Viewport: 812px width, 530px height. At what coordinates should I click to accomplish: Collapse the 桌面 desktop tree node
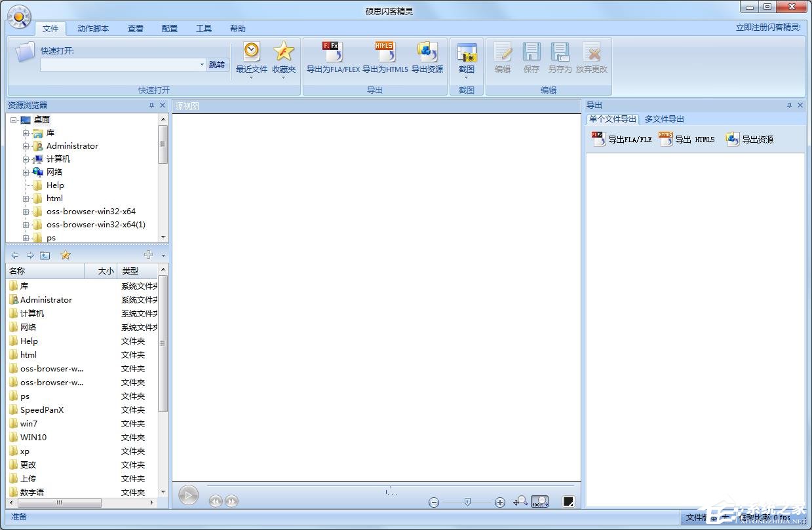coord(14,120)
